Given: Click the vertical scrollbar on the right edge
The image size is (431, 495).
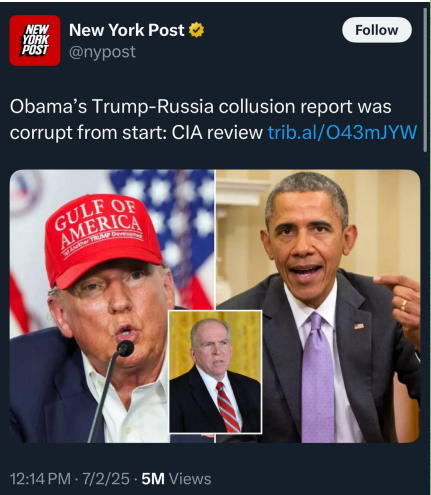Looking at the screenshot, I should click(425, 80).
